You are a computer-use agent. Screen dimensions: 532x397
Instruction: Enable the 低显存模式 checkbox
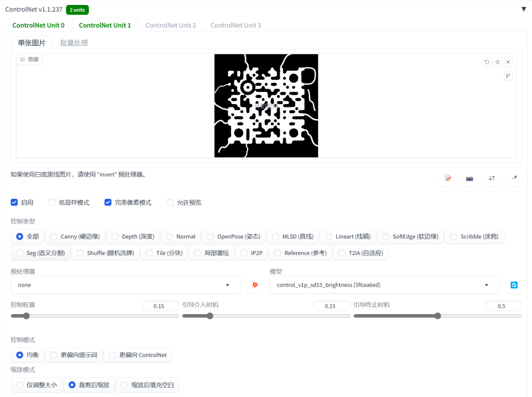[52, 202]
